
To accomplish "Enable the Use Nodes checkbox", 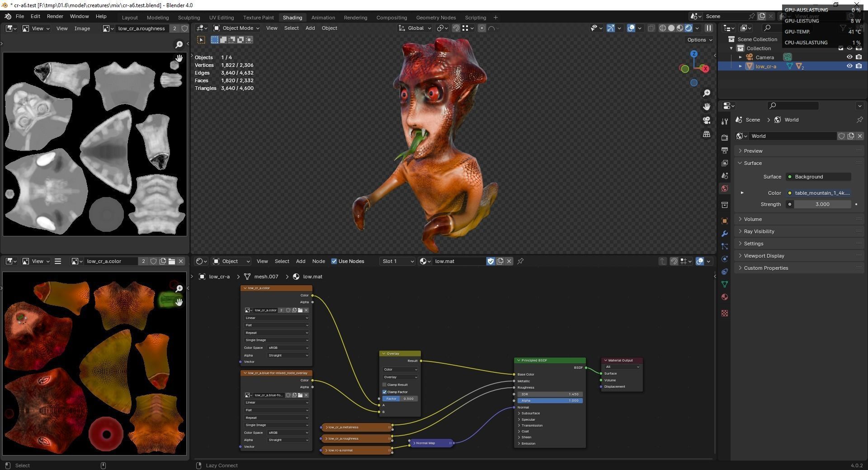I will pyautogui.click(x=334, y=261).
